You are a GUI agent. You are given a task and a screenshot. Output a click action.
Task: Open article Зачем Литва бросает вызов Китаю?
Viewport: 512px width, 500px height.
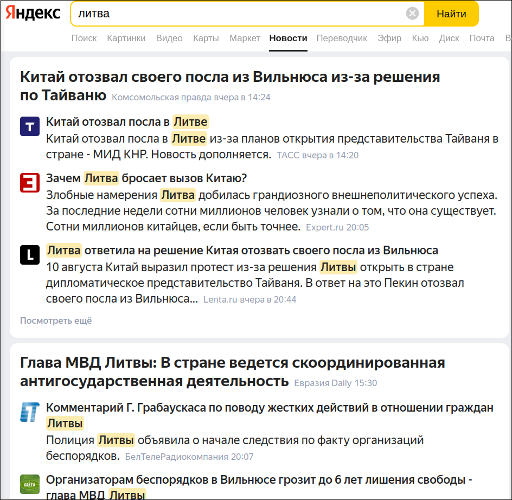(146, 178)
